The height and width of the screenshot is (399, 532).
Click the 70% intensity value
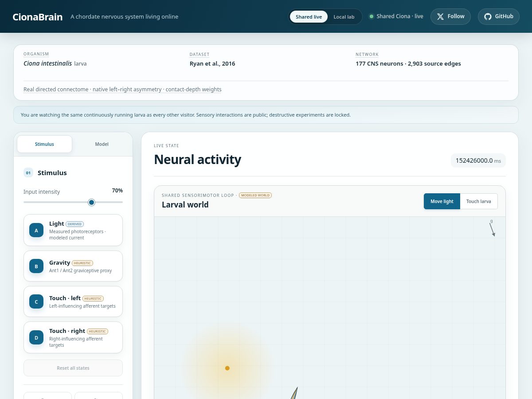coord(117,191)
